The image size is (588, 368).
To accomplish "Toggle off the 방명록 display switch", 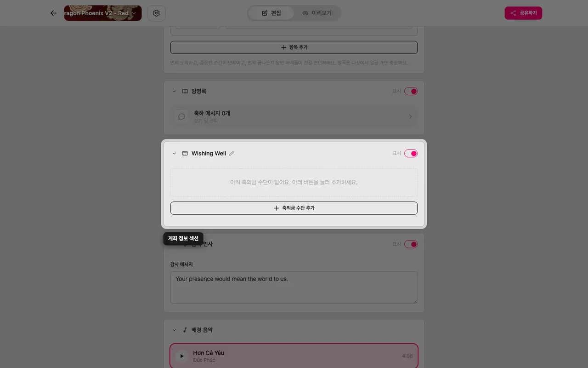I will 411,91.
